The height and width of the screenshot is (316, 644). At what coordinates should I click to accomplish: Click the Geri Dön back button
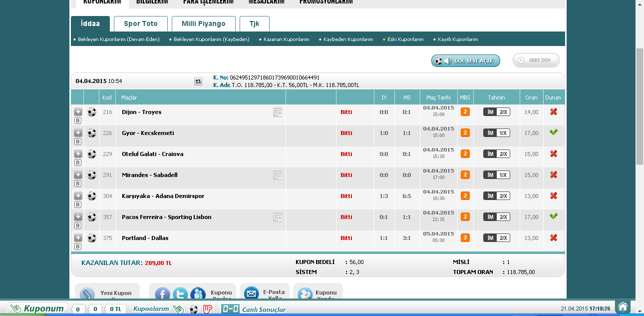pos(536,60)
